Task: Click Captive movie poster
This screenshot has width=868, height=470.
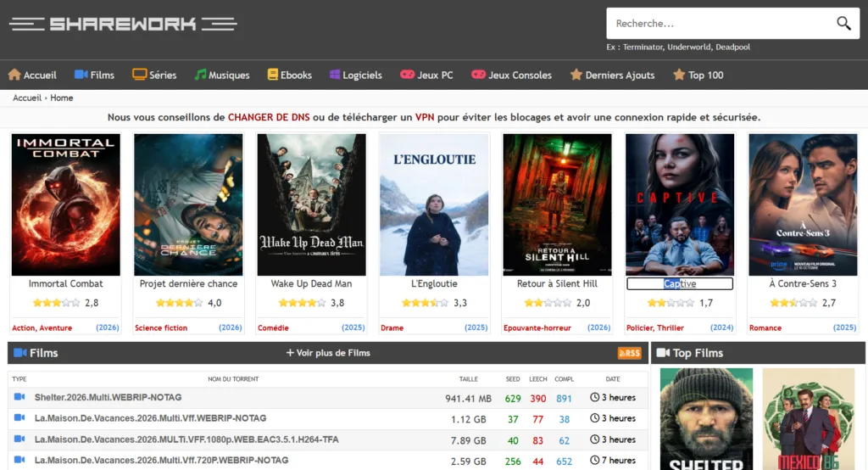Action: tap(680, 204)
